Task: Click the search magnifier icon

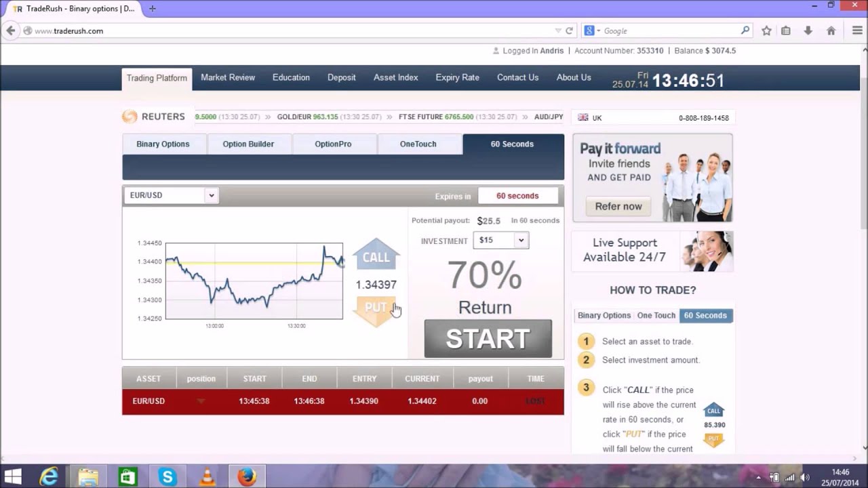Action: [745, 30]
